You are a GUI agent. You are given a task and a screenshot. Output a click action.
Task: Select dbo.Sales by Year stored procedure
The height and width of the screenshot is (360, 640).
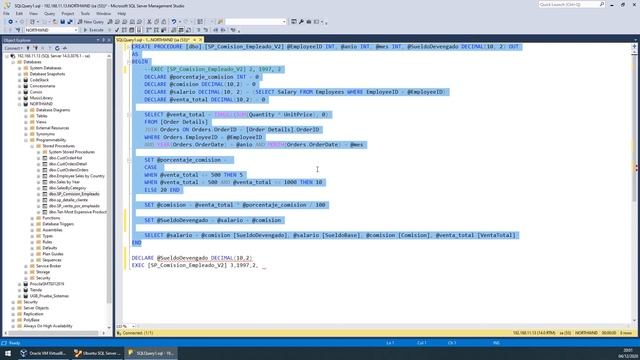tap(64, 182)
